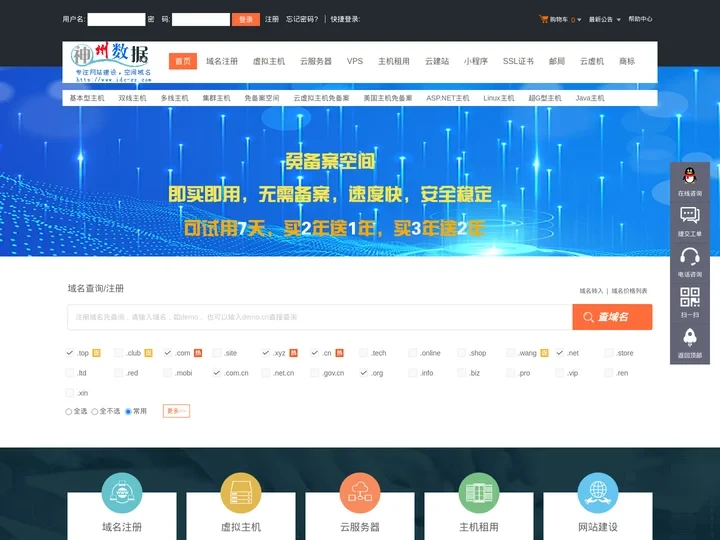Open the QR code scan icon
This screenshot has width=720, height=540.
pyautogui.click(x=689, y=297)
